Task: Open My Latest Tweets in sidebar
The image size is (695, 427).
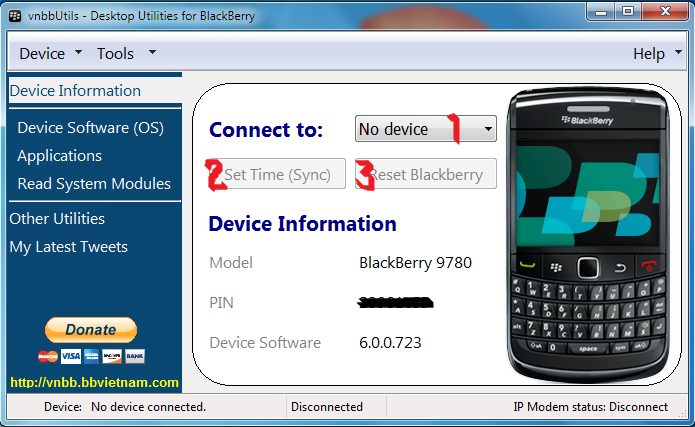Action: (68, 247)
